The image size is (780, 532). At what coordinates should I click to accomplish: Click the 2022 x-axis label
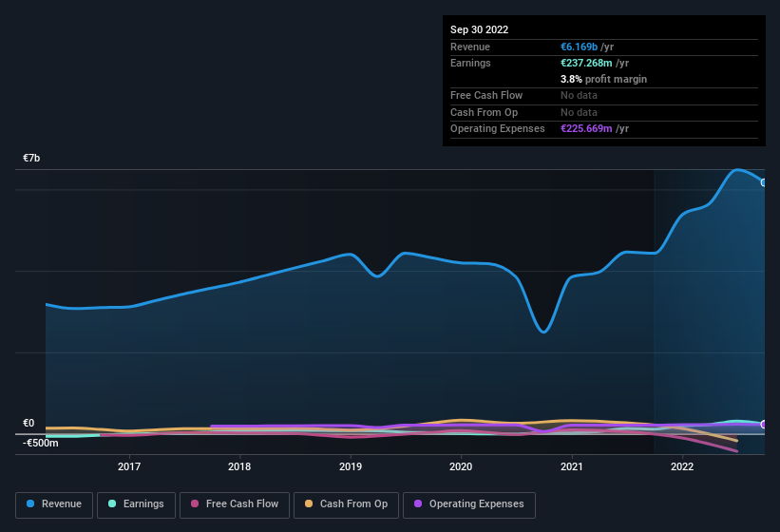point(682,466)
